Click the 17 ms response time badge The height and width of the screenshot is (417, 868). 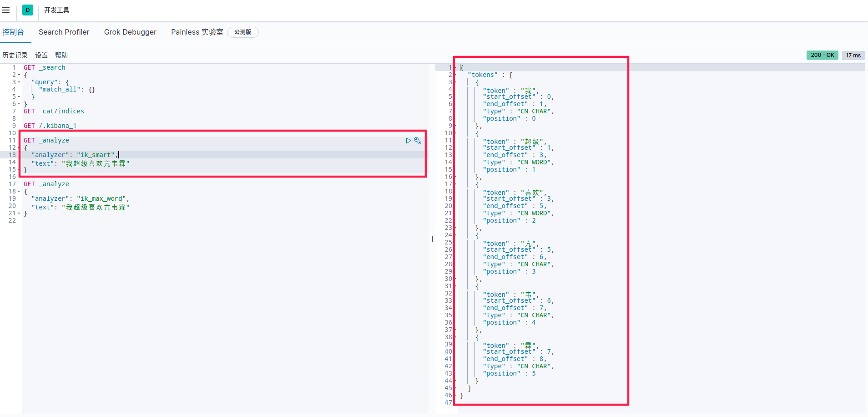point(853,55)
